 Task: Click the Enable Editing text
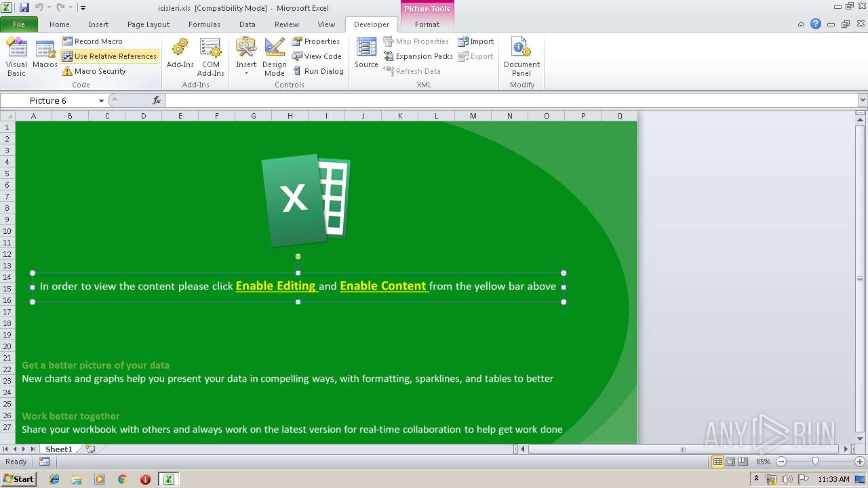275,286
